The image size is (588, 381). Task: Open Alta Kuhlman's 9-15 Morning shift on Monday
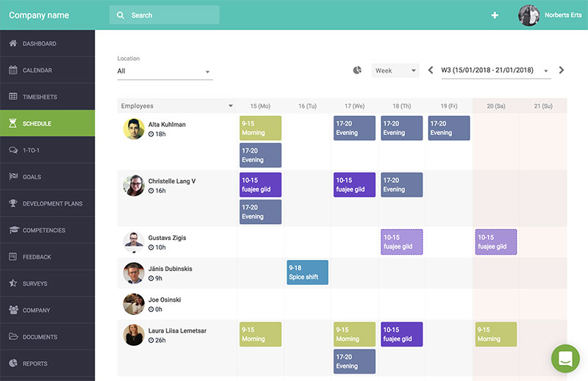click(260, 128)
